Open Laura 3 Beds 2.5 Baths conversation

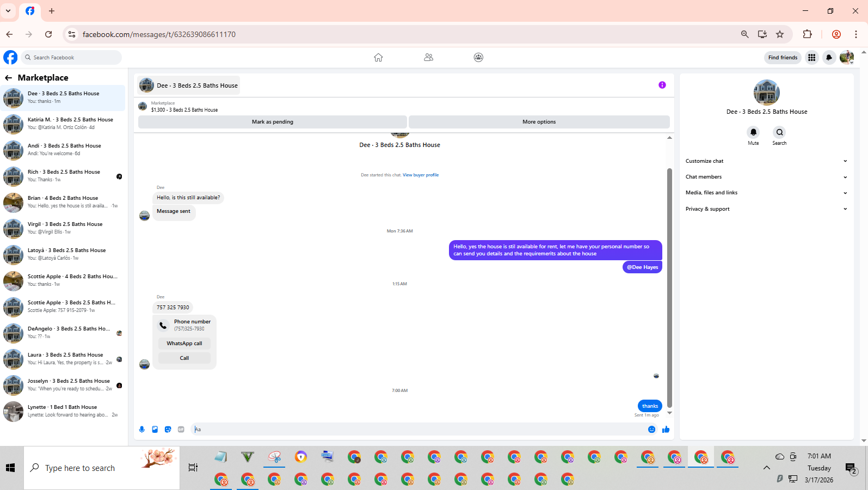coord(63,359)
